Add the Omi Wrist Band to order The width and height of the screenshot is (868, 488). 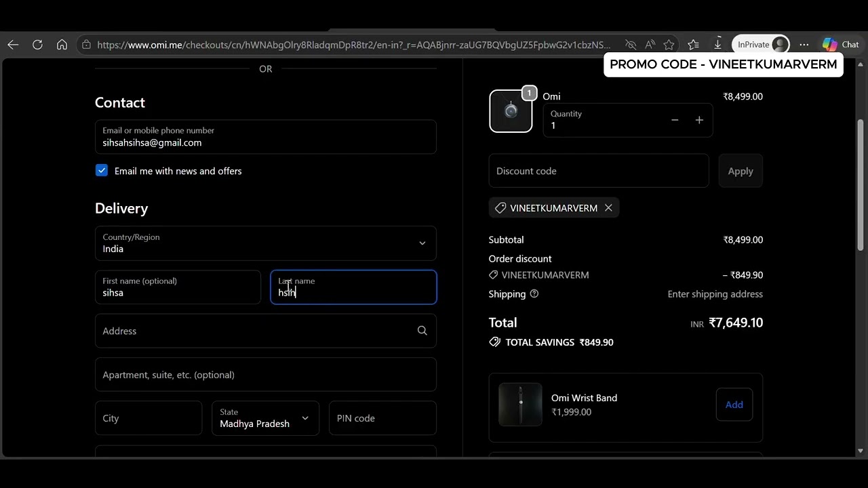click(x=734, y=405)
